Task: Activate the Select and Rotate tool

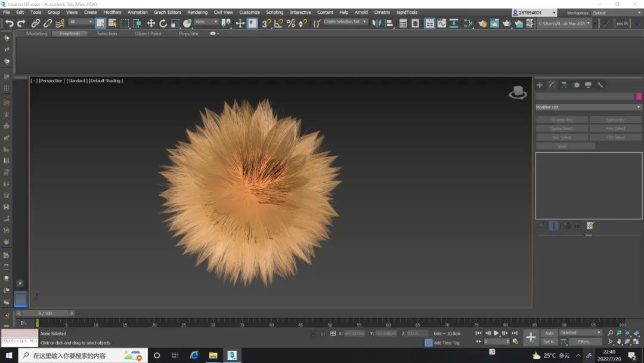Action: [x=163, y=23]
